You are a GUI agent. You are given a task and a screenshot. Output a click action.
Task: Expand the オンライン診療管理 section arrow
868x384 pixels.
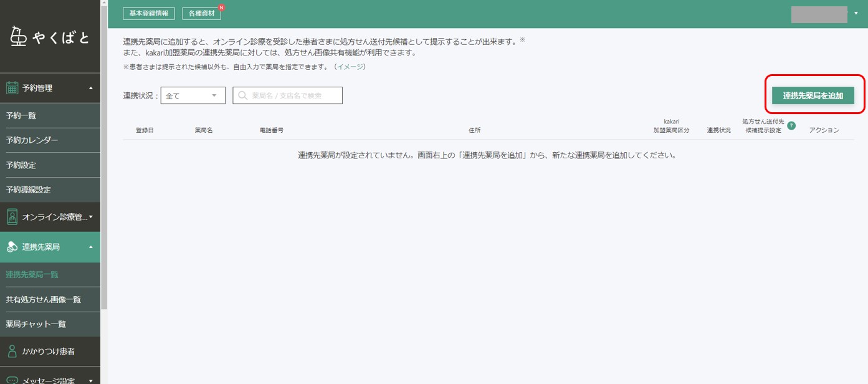(91, 217)
